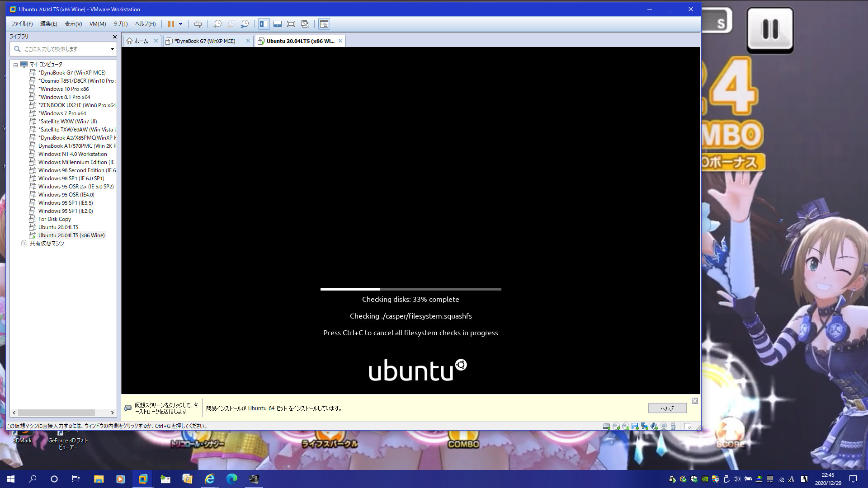Open Task View on taskbar
This screenshot has width=868, height=488.
click(76, 479)
